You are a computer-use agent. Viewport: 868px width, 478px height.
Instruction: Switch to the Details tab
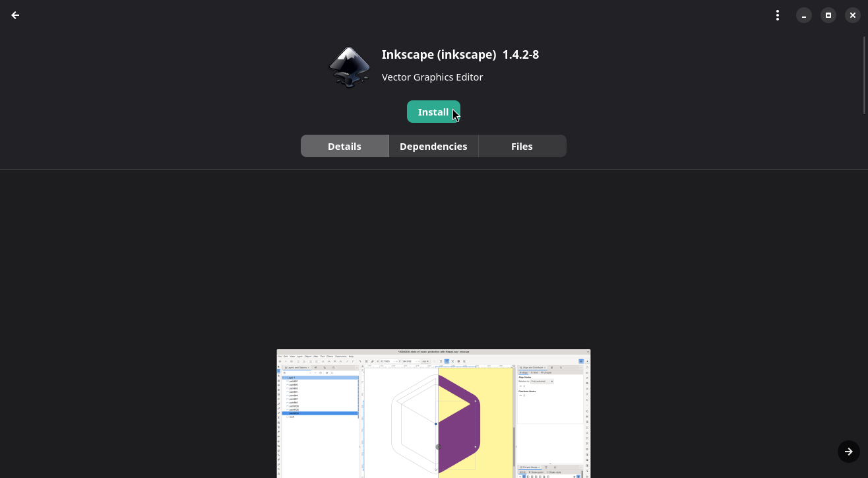point(344,146)
